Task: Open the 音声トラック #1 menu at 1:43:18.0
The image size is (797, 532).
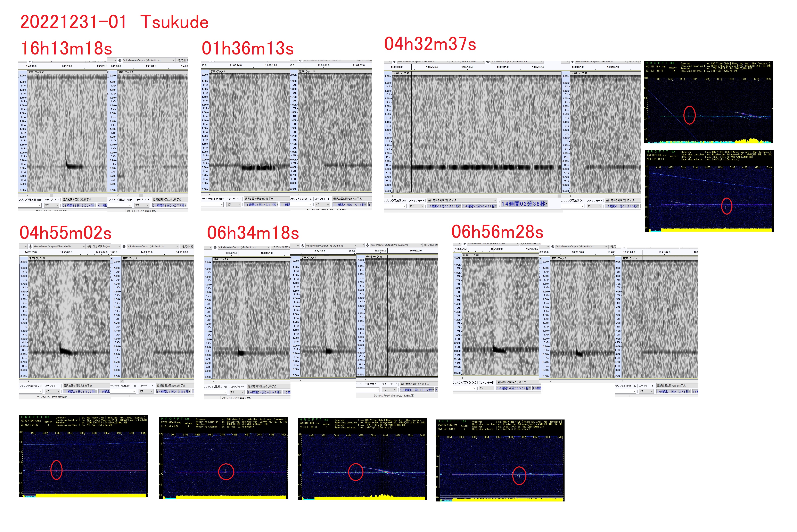Action: click(x=36, y=72)
